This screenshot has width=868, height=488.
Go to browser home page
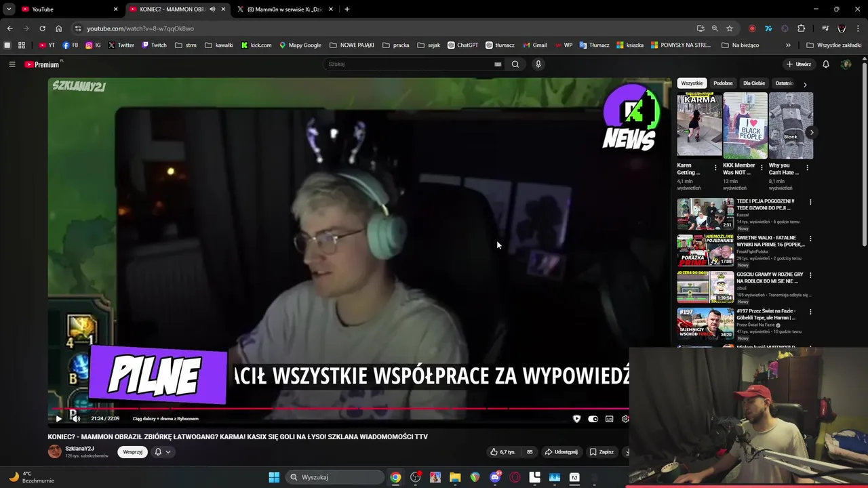(58, 28)
